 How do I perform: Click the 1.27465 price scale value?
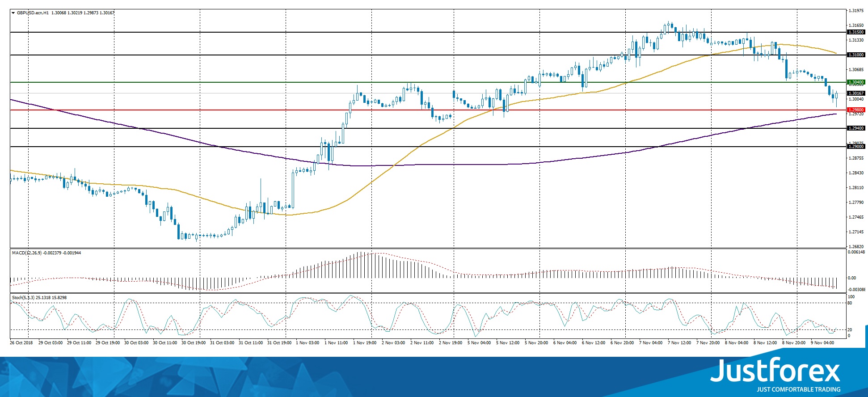pyautogui.click(x=856, y=217)
